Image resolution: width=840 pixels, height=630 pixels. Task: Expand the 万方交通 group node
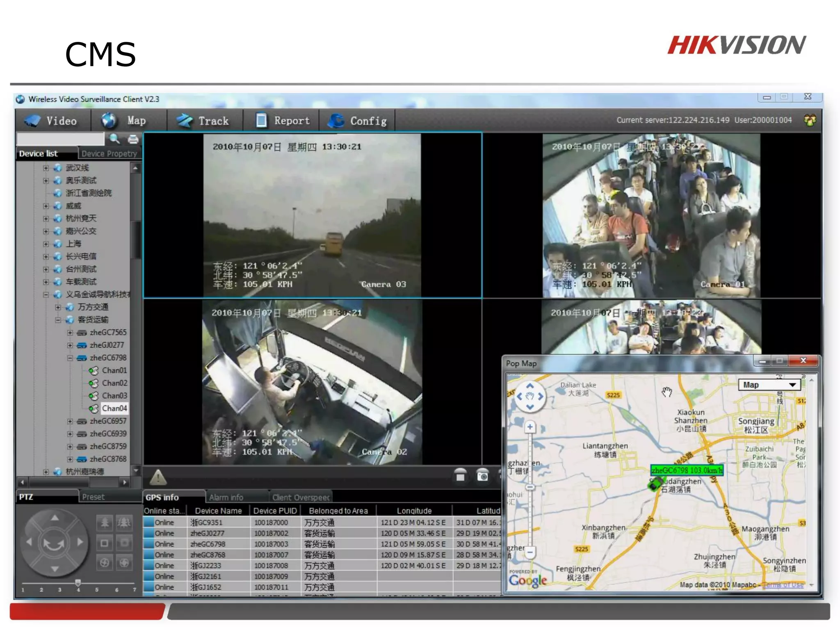pos(58,307)
